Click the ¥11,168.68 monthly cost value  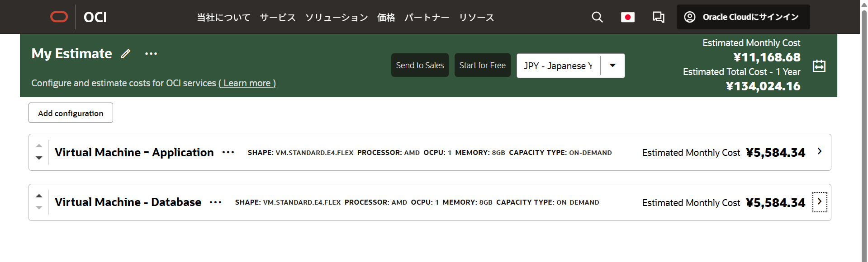767,57
